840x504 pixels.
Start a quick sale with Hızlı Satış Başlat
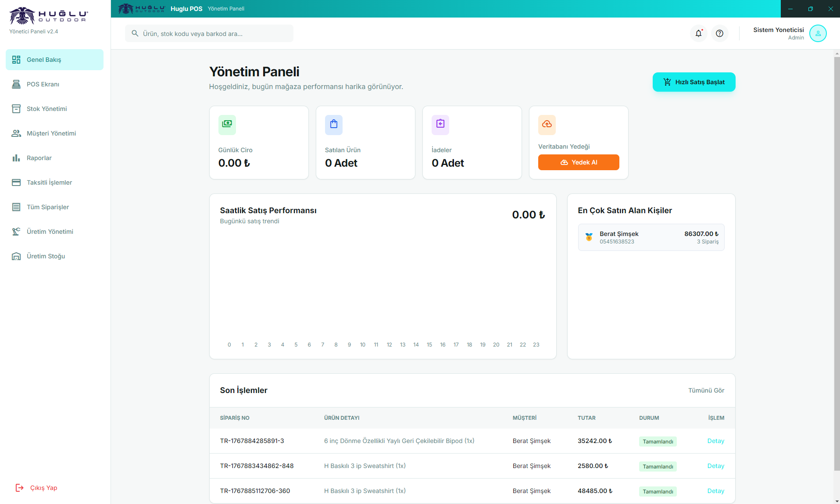(x=693, y=82)
